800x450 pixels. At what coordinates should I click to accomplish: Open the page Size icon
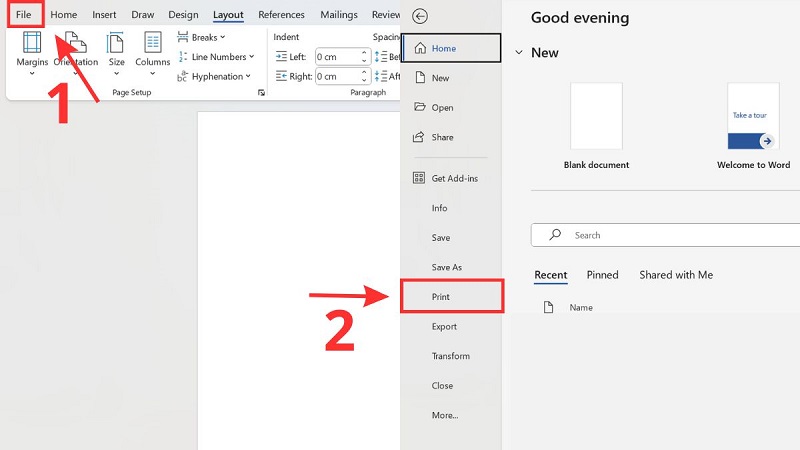[117, 43]
